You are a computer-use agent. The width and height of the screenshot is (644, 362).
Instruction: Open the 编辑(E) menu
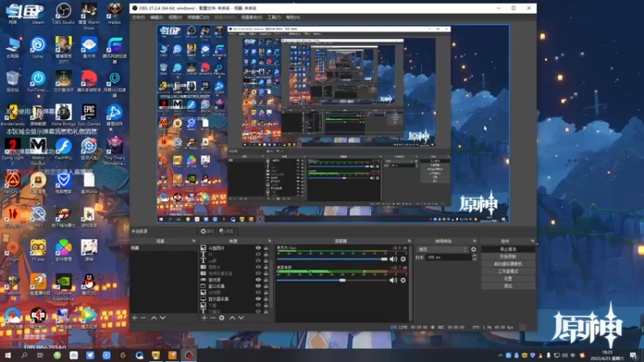pyautogui.click(x=156, y=18)
